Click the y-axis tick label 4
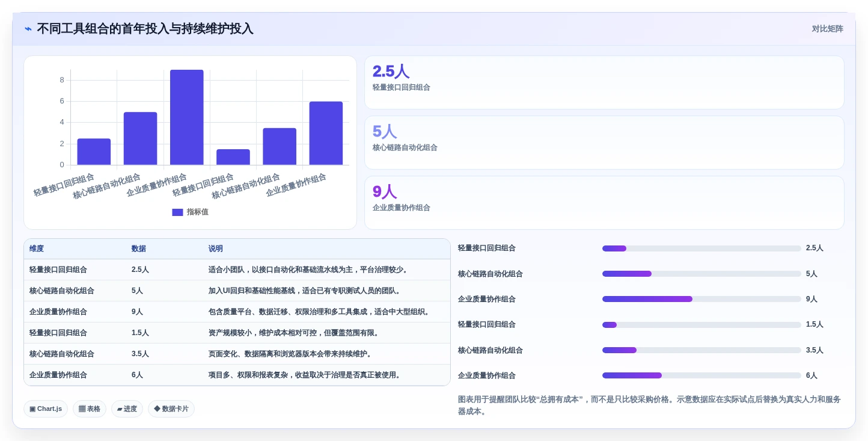 click(62, 122)
